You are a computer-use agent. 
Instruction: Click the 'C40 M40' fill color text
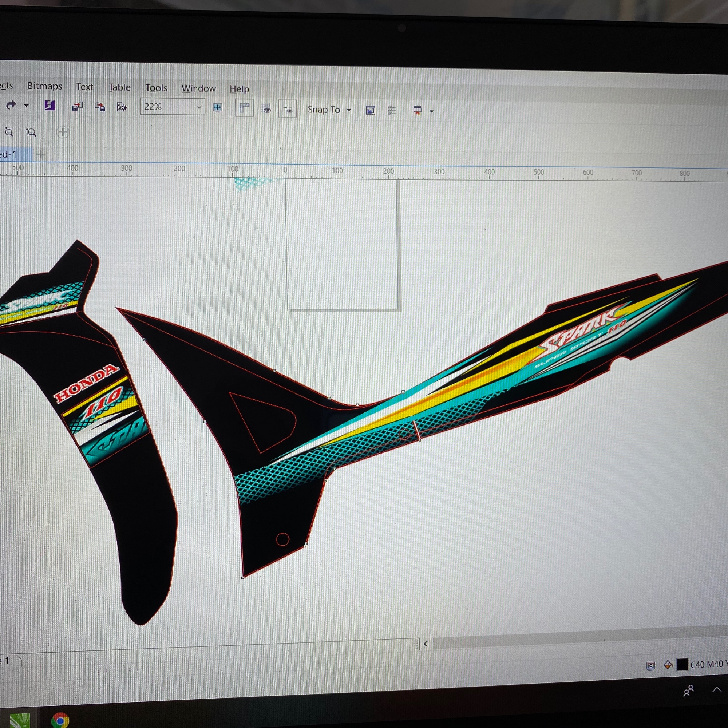[707, 664]
